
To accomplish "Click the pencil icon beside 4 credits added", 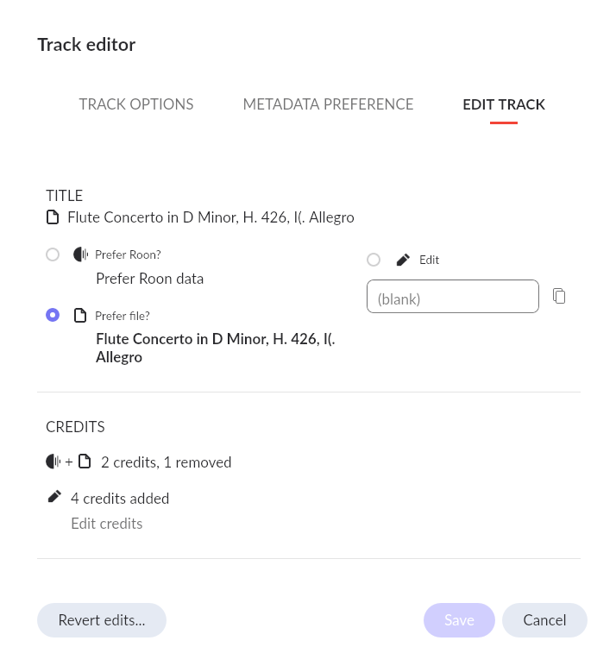I will tap(54, 497).
